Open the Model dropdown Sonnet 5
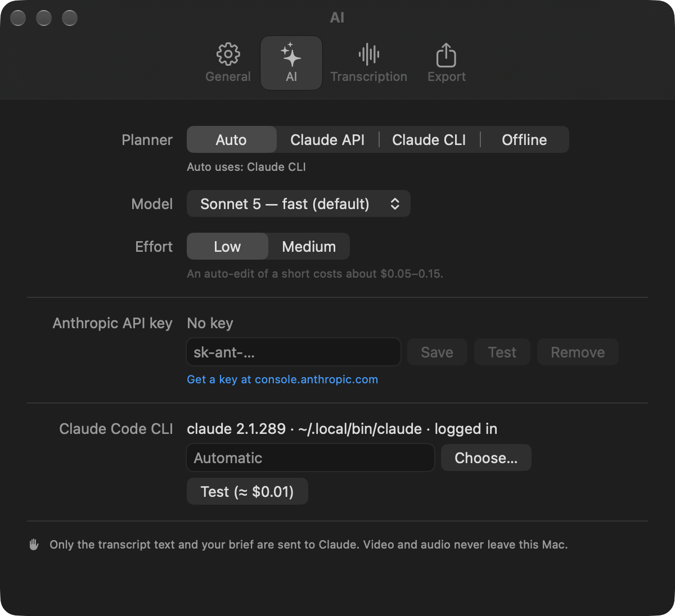The width and height of the screenshot is (675, 616). (299, 204)
